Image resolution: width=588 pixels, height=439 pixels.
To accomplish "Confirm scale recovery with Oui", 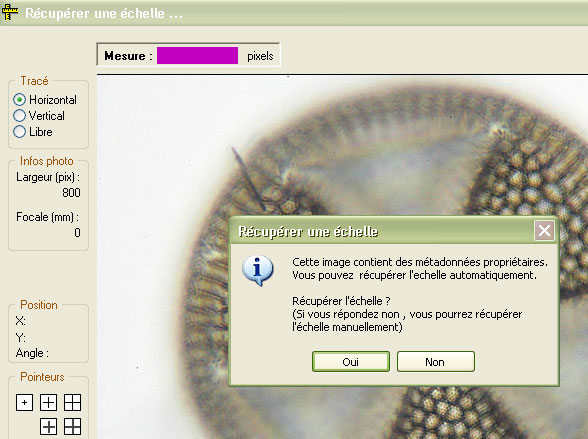I will pyautogui.click(x=351, y=362).
